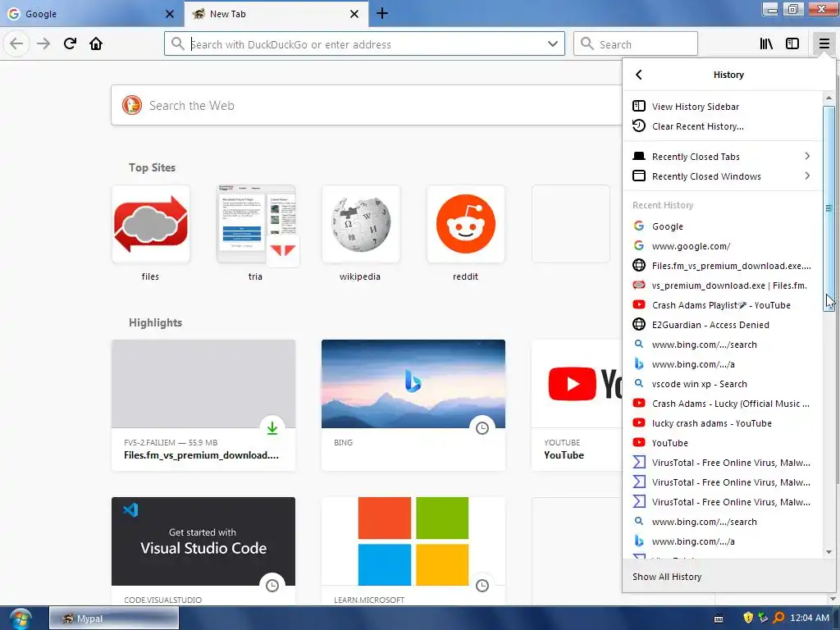This screenshot has width=840, height=630.
Task: Expand the address bar history dropdown
Action: [x=552, y=44]
